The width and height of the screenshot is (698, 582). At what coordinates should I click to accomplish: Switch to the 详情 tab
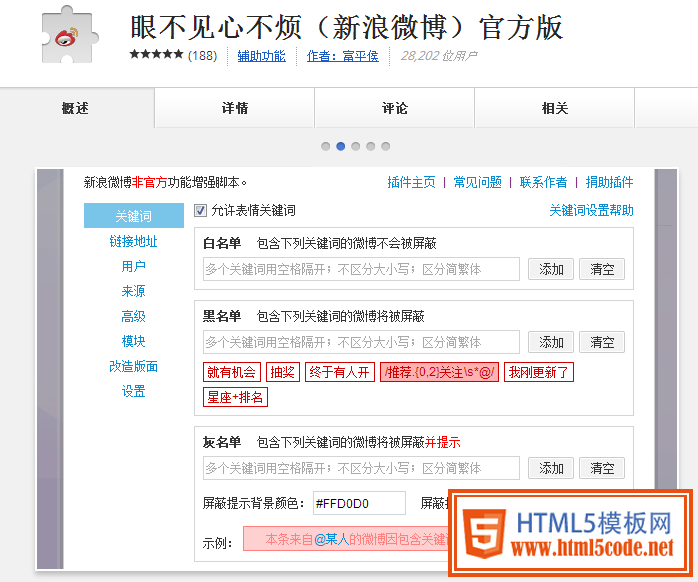235,108
